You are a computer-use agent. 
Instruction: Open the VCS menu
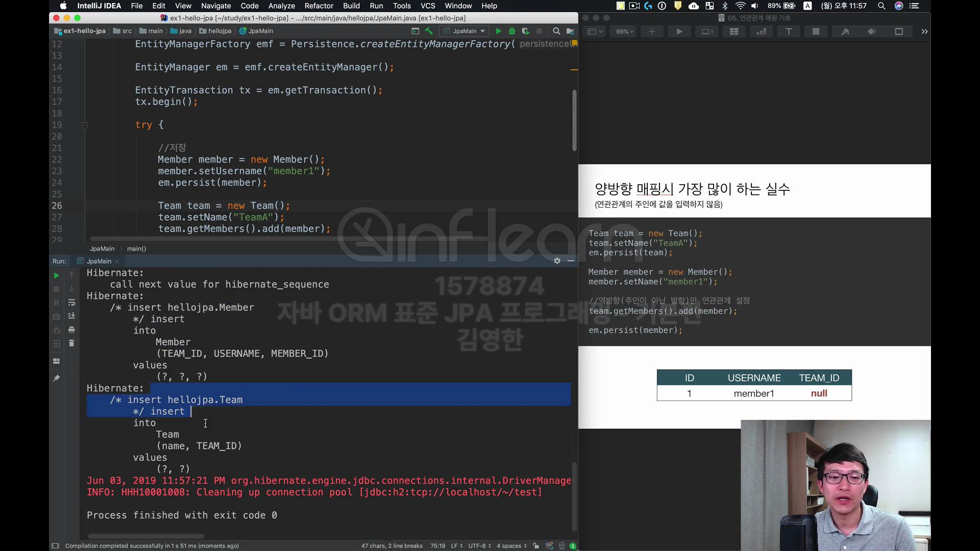pyautogui.click(x=428, y=6)
